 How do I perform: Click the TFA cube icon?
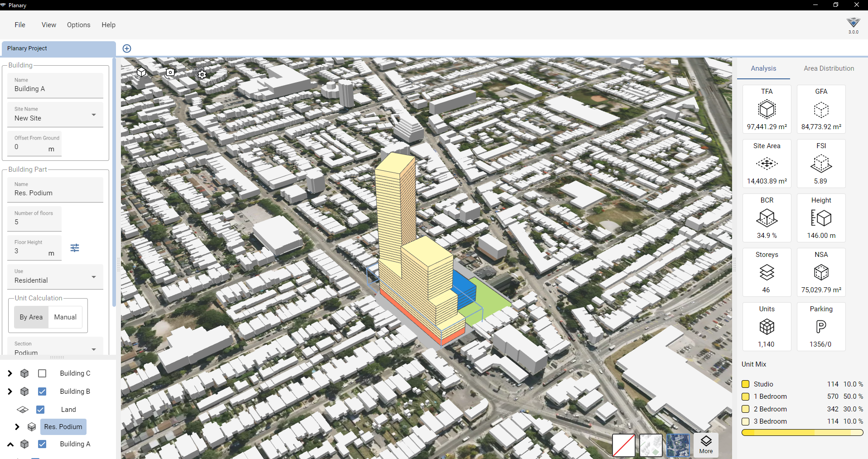(x=767, y=110)
